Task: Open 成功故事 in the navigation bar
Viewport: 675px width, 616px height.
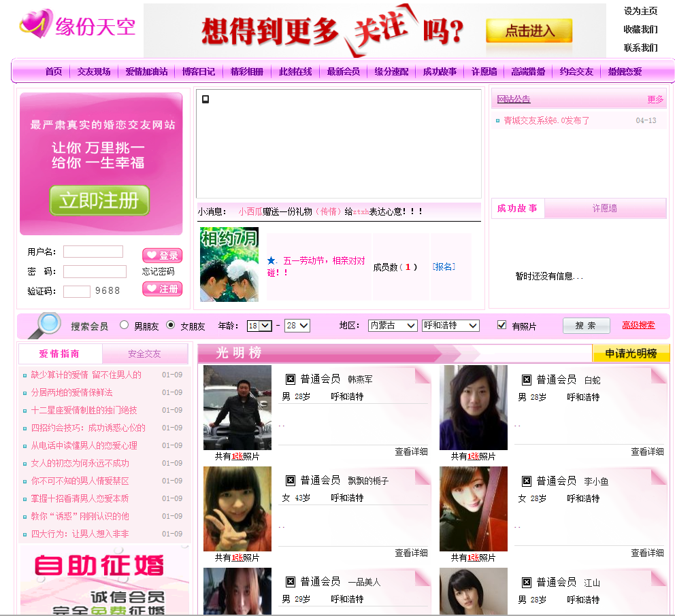Action: click(x=440, y=71)
